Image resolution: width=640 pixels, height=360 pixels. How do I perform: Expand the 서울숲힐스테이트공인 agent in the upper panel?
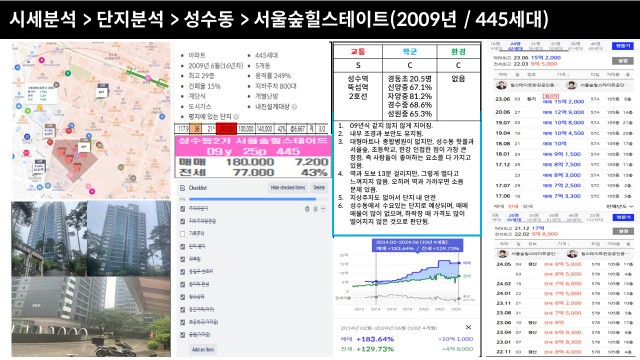(605, 85)
